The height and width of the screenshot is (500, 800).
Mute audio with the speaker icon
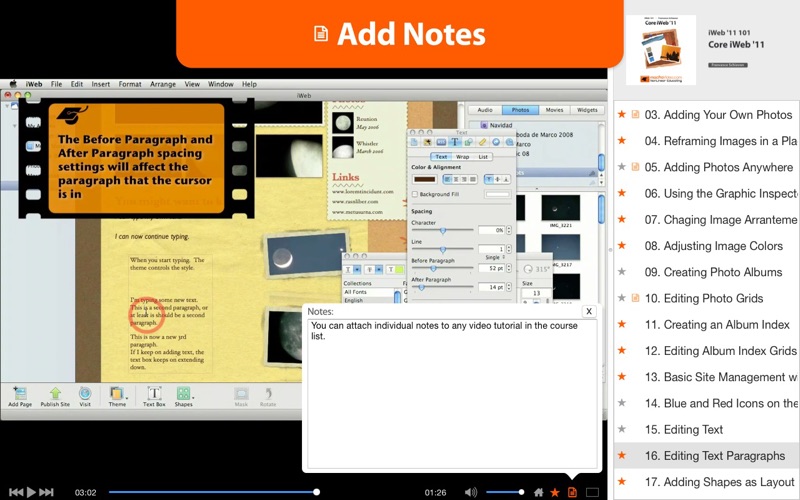coord(471,492)
